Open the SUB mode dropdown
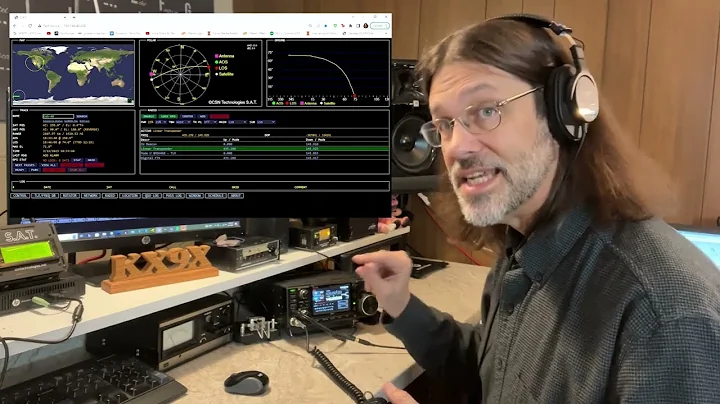Viewport: 720px width, 404px height. point(266,122)
